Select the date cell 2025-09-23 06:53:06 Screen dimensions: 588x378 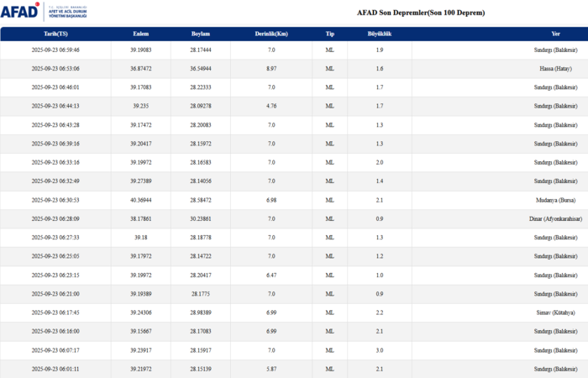(x=55, y=69)
